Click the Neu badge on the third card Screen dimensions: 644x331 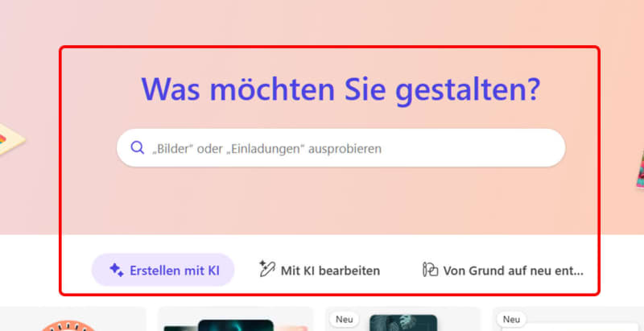tap(345, 320)
